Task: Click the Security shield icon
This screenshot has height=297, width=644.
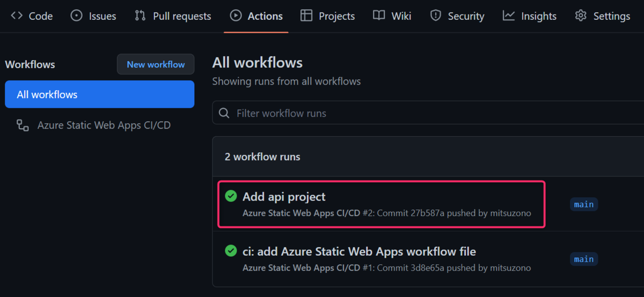Action: click(x=436, y=16)
